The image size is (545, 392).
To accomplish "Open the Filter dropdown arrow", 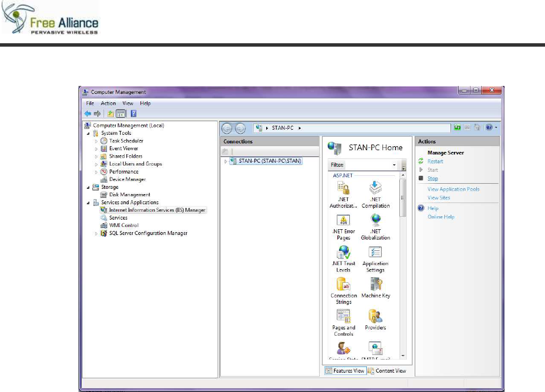I will click(x=394, y=165).
